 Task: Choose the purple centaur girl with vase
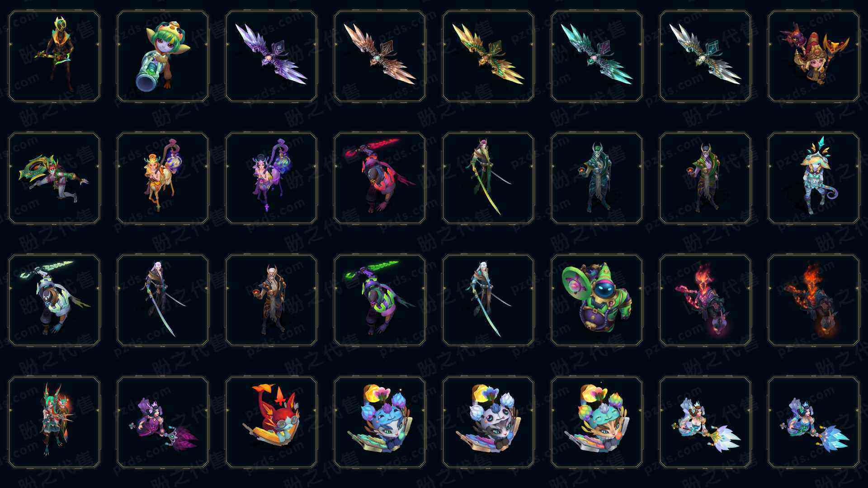pyautogui.click(x=271, y=178)
